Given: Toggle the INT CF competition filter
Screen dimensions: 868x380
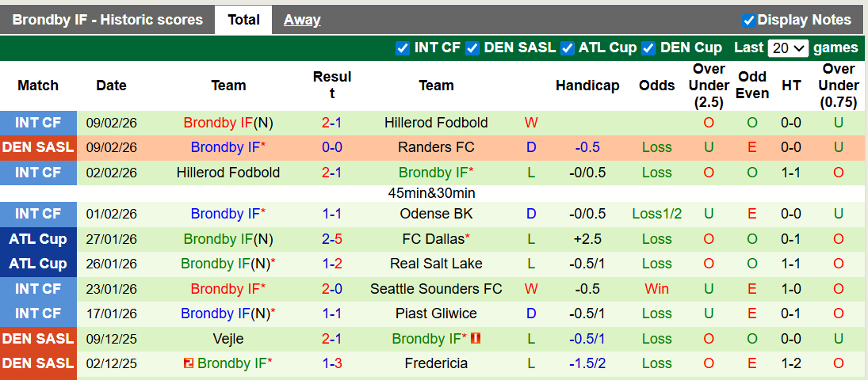Looking at the screenshot, I should point(403,48).
